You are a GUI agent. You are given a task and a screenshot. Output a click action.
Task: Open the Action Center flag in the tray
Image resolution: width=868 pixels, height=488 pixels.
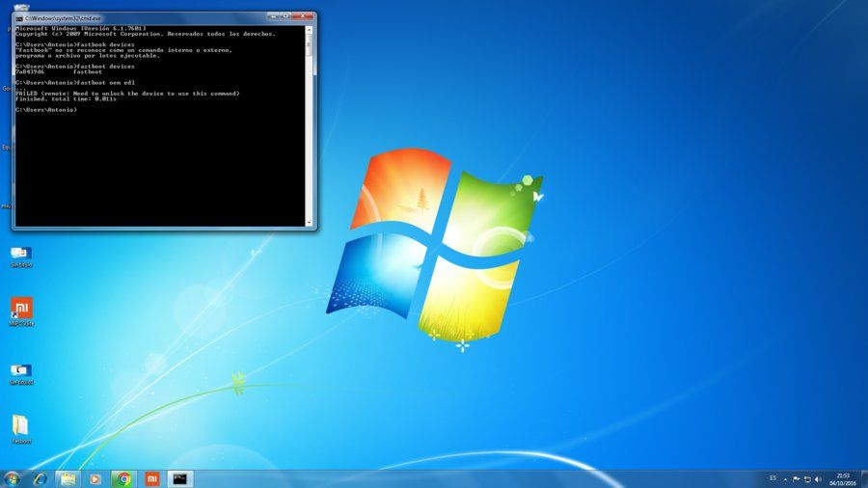click(796, 479)
